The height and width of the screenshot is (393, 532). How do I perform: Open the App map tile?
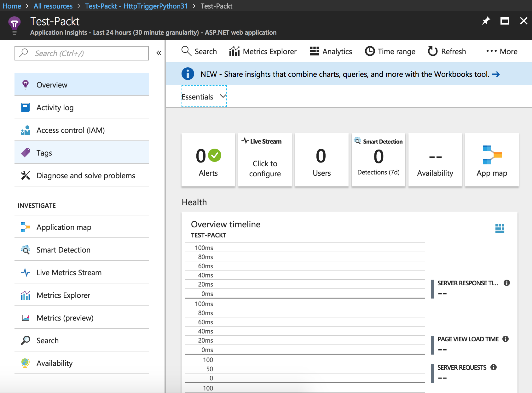492,160
